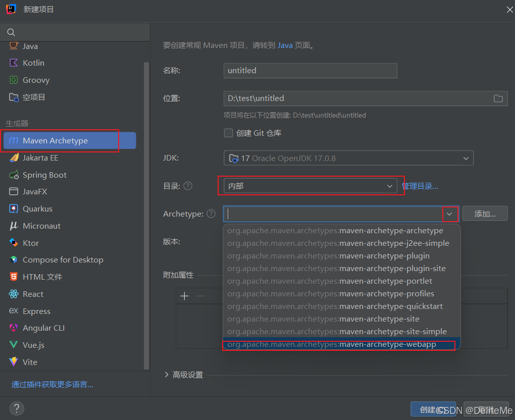Image resolution: width=515 pixels, height=420 pixels.
Task: Choose maven-archetype-j2ee-simple from the list
Action: [342, 243]
